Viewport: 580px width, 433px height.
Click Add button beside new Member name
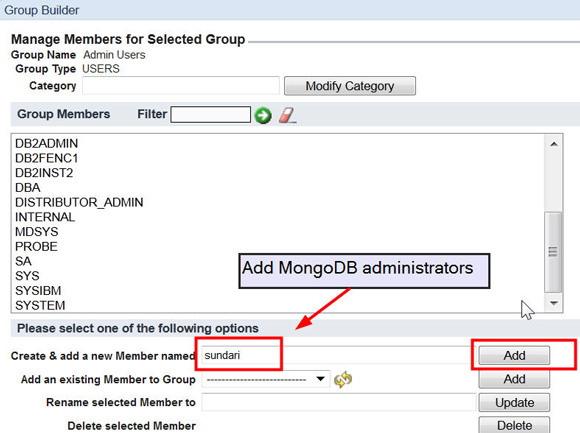tap(514, 355)
